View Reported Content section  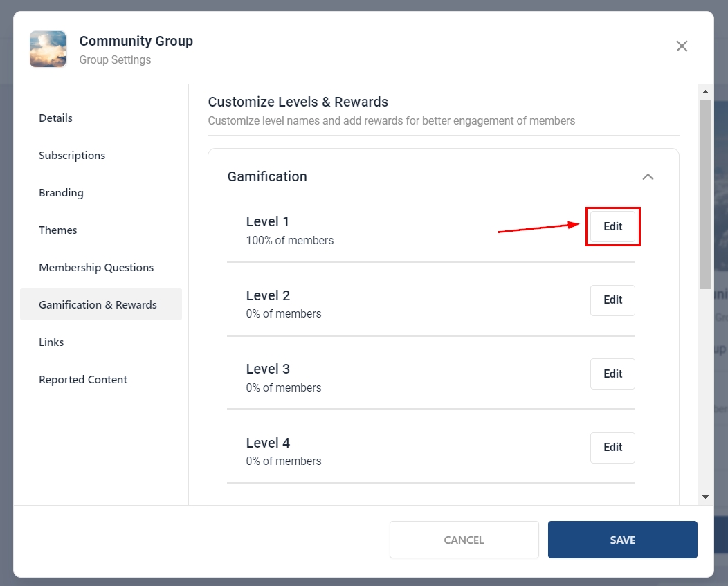pyautogui.click(x=83, y=380)
